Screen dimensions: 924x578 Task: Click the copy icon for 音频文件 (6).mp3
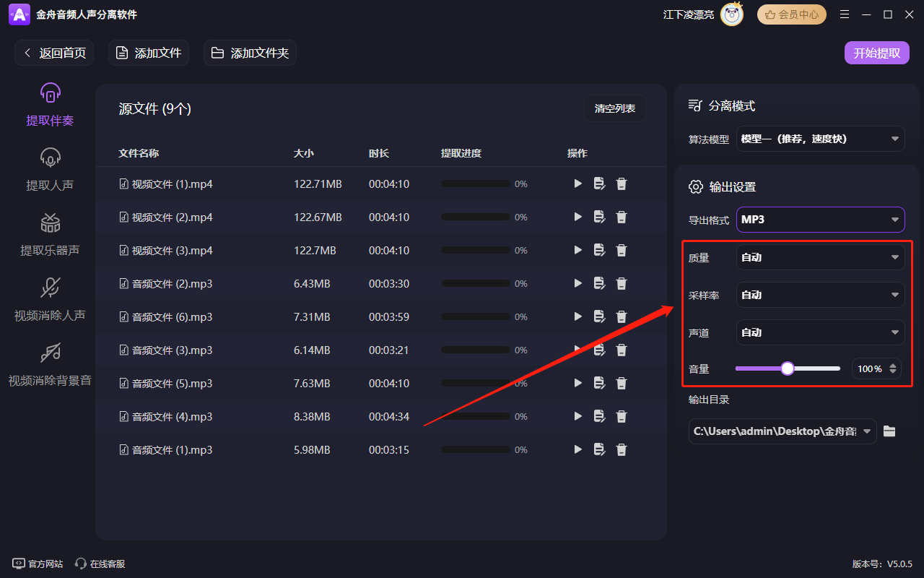pos(599,316)
